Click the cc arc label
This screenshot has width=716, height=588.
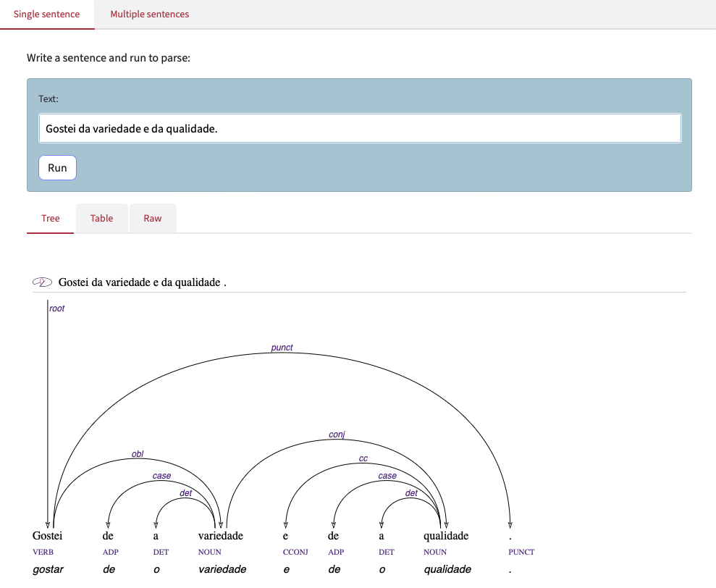363,458
